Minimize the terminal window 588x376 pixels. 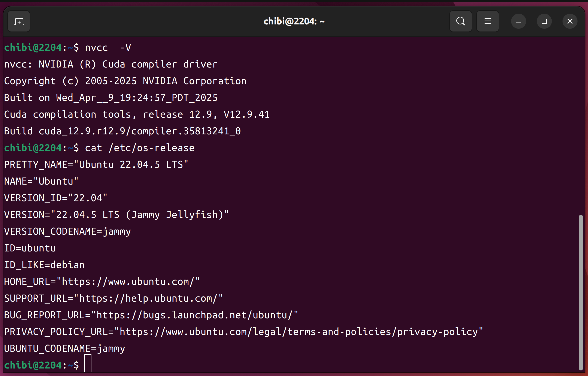(x=518, y=21)
